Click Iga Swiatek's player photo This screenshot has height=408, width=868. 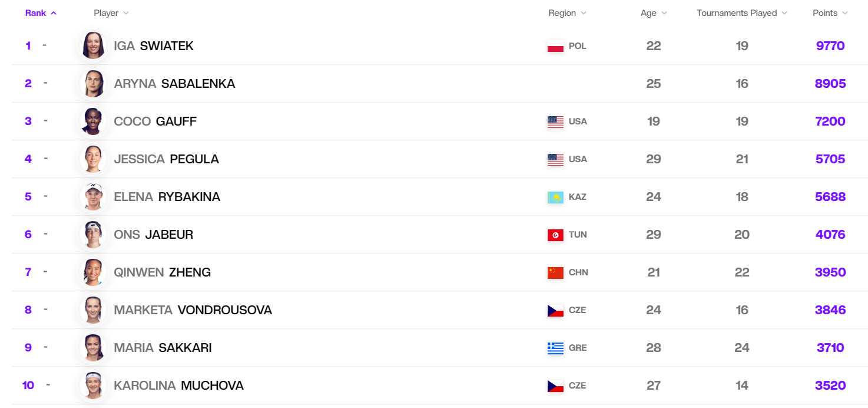pyautogui.click(x=94, y=46)
